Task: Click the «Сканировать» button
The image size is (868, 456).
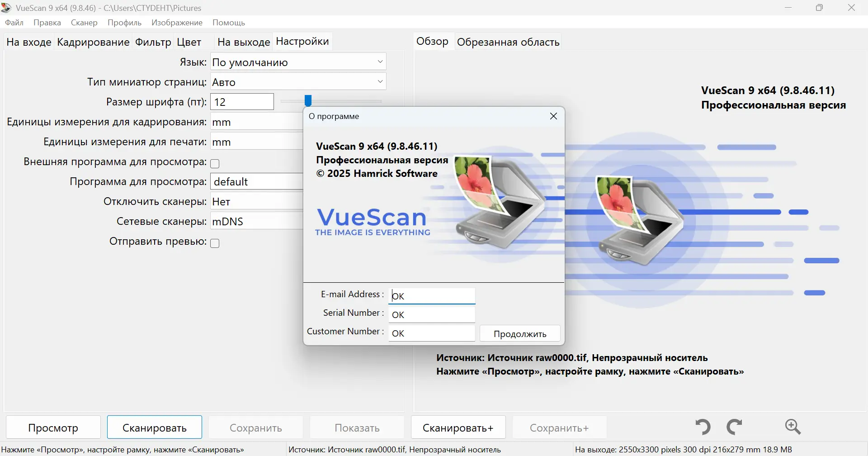Action: pyautogui.click(x=154, y=427)
